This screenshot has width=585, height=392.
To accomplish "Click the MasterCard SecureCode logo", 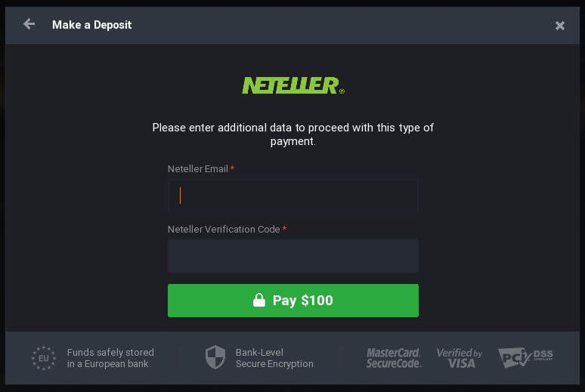I will tap(394, 358).
